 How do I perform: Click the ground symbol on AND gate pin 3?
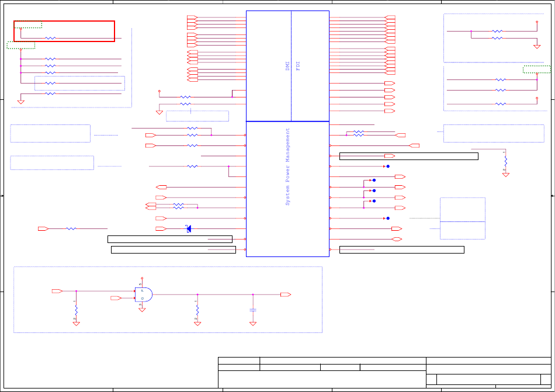(142, 310)
